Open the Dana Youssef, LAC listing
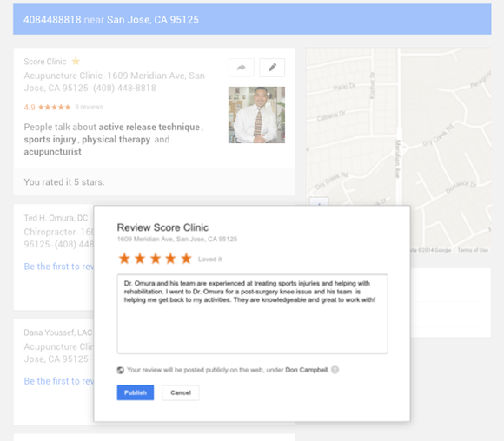504x441 pixels. (58, 332)
